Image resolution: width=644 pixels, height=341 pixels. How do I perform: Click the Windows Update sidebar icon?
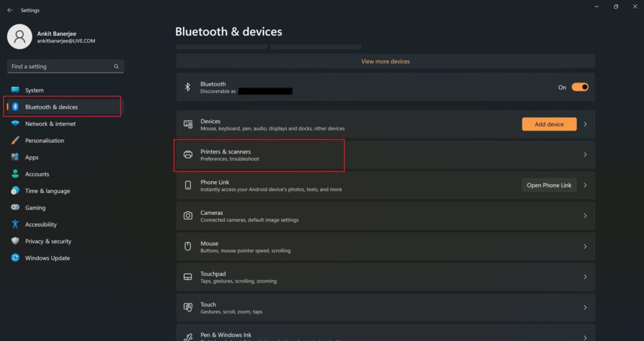(x=15, y=258)
